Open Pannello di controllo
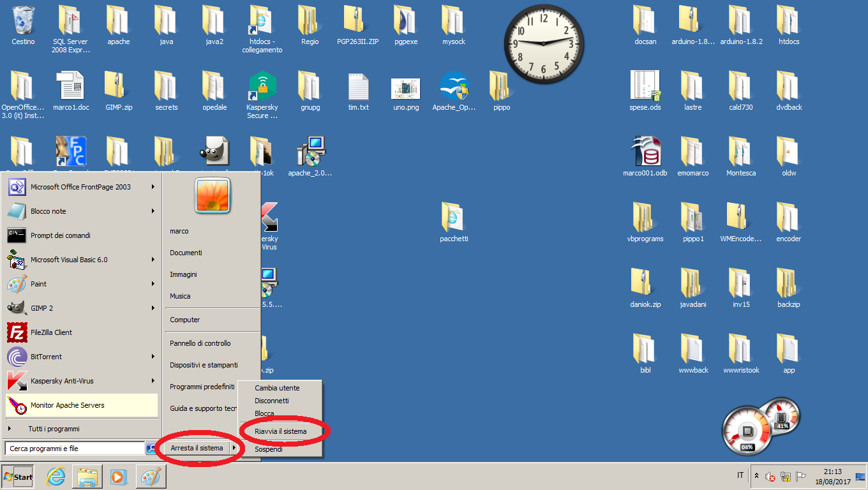 (x=200, y=343)
